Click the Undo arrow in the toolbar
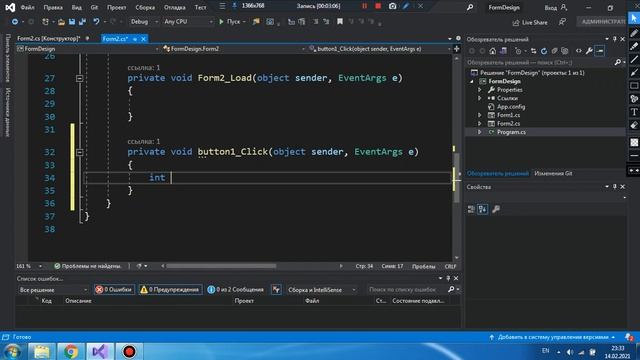The image size is (640, 360). point(96,22)
